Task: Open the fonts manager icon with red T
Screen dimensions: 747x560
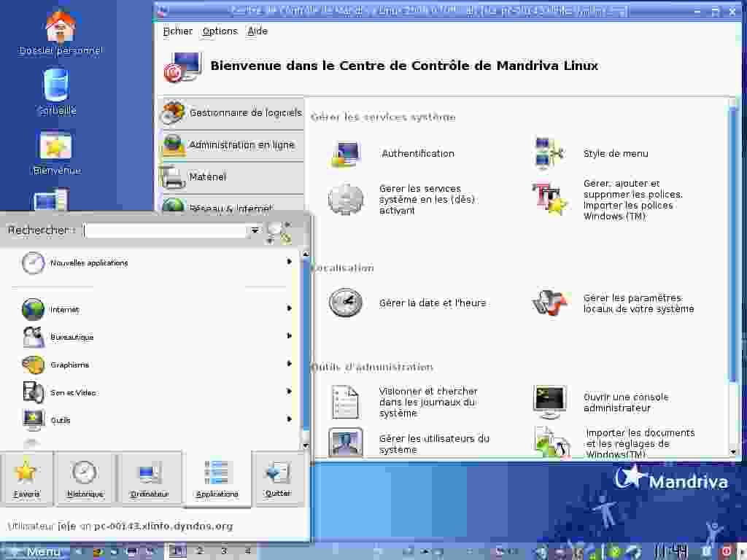Action: 550,199
